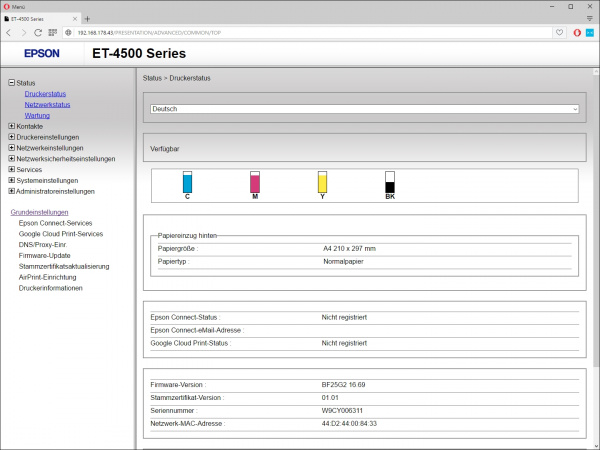600x450 pixels.
Task: Open the Opera Menu button
Action: point(15,5)
